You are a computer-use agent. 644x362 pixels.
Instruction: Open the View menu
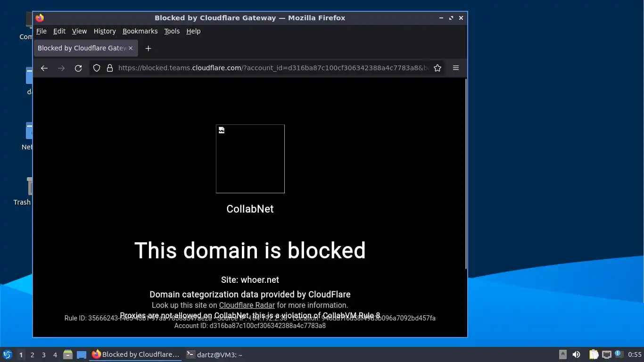click(79, 31)
